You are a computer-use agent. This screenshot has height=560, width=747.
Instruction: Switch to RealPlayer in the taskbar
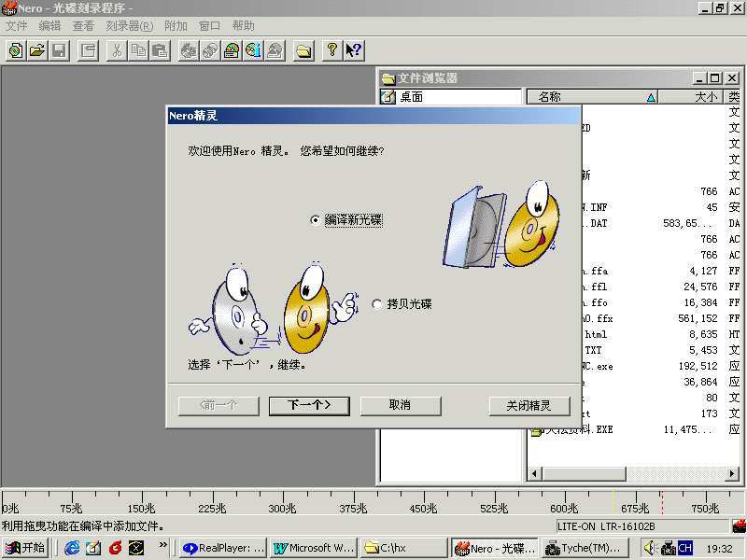(223, 548)
